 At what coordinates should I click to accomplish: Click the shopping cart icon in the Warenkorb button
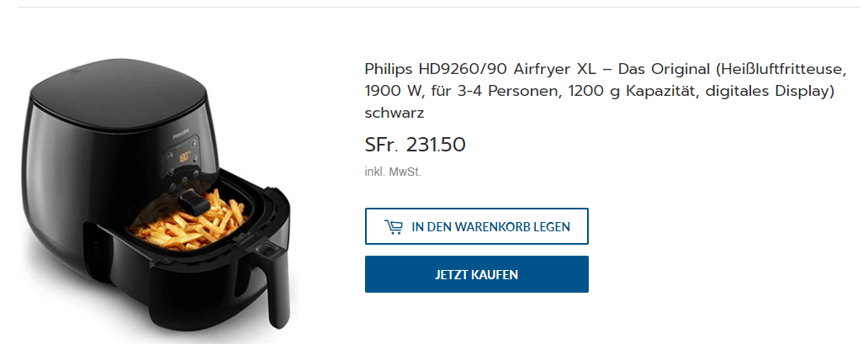click(x=394, y=226)
